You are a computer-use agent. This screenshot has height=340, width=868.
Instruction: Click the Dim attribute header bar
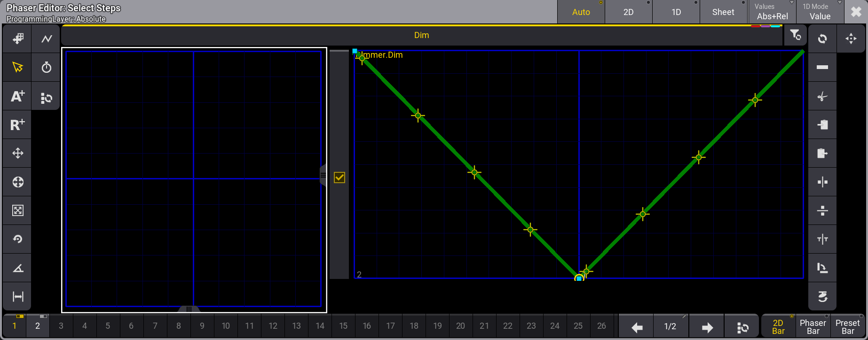coord(421,35)
